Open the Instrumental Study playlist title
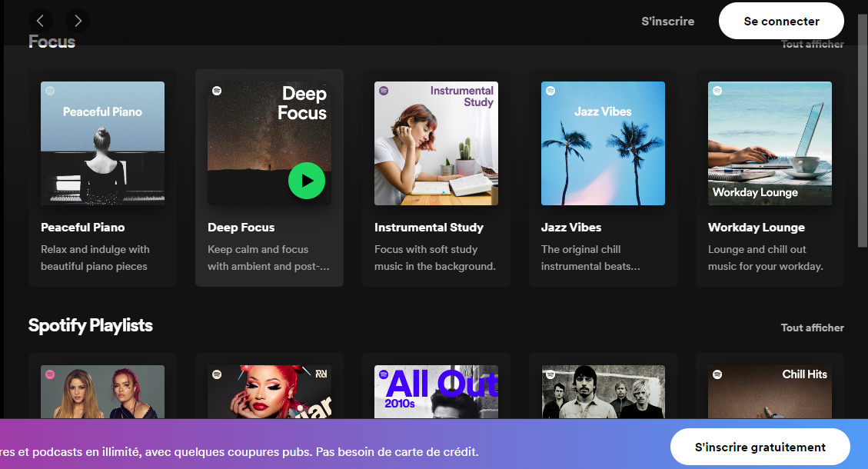Viewport: 868px width, 469px height. [429, 228]
